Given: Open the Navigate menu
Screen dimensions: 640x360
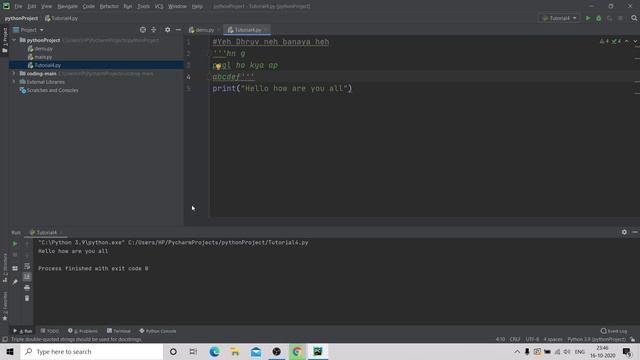Looking at the screenshot, I should [x=67, y=6].
